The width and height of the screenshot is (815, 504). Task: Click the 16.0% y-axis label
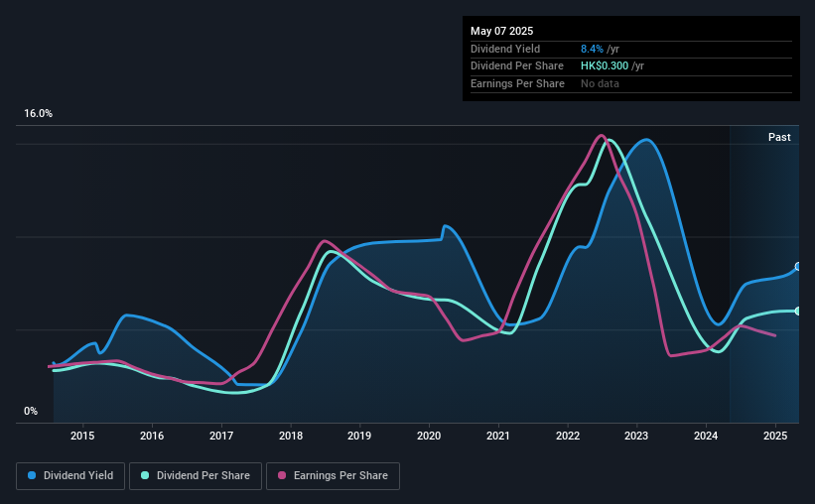click(x=38, y=114)
